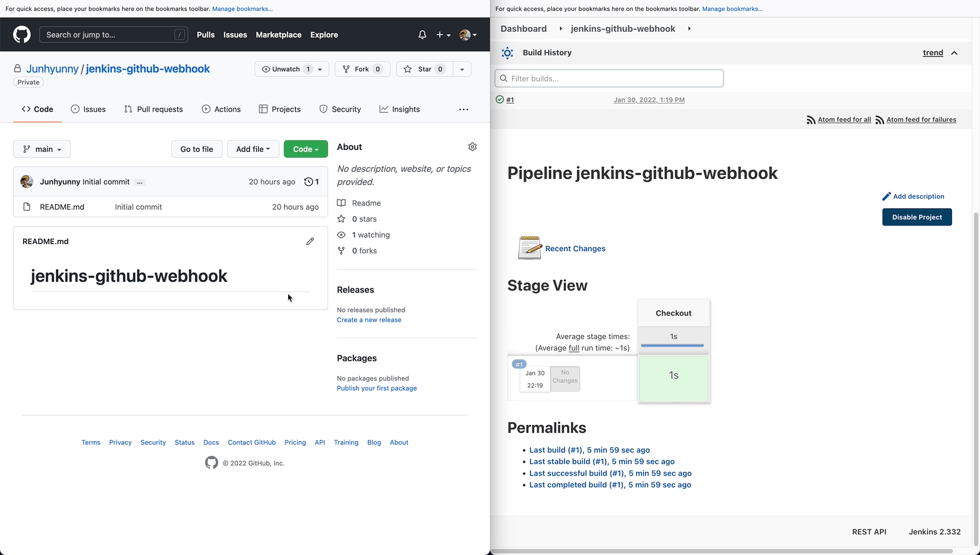Click the README.md file icon
The image size is (980, 555).
pos(27,207)
